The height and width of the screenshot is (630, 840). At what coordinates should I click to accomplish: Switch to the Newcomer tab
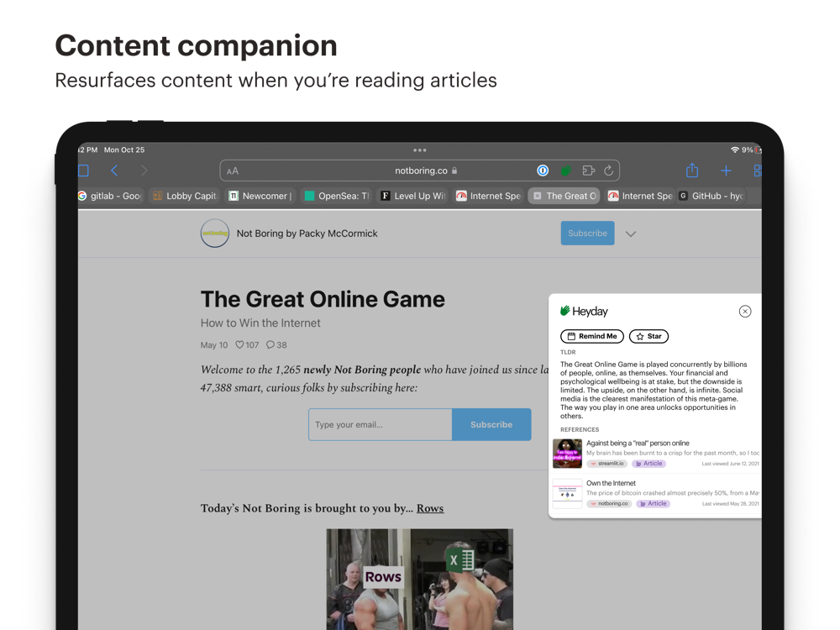pyautogui.click(x=260, y=196)
